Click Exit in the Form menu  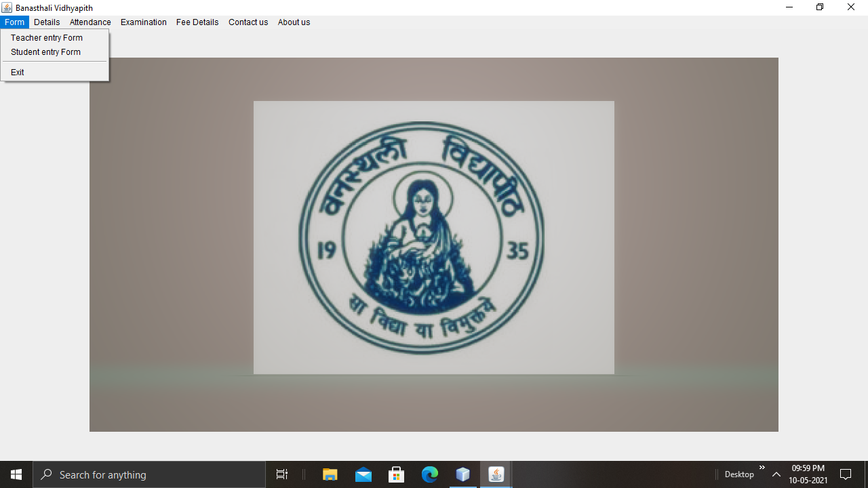[x=17, y=72]
